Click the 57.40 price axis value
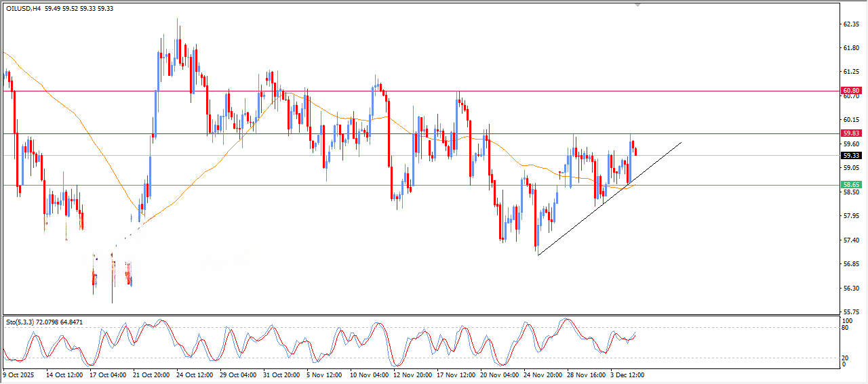 [x=850, y=240]
